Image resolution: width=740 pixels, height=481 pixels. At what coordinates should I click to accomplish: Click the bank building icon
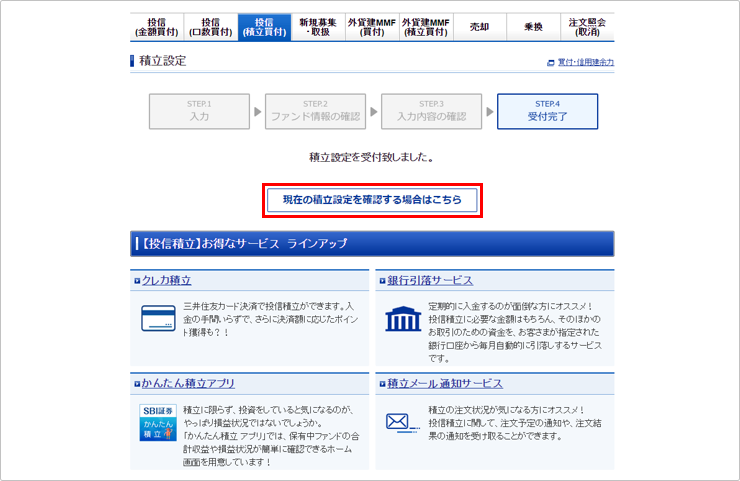click(402, 319)
